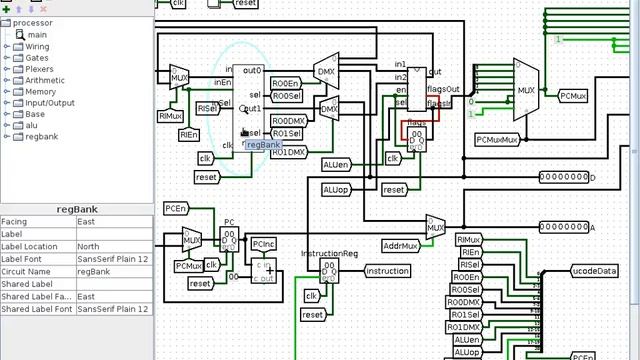Select the MUX next to the AddrMux tunnel

click(436, 227)
